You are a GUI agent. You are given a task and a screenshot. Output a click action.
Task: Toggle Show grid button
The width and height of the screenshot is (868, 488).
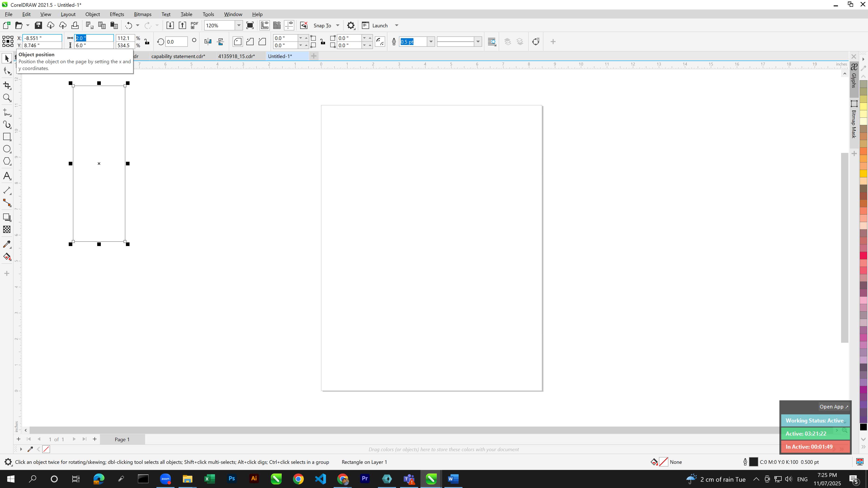pyautogui.click(x=277, y=25)
